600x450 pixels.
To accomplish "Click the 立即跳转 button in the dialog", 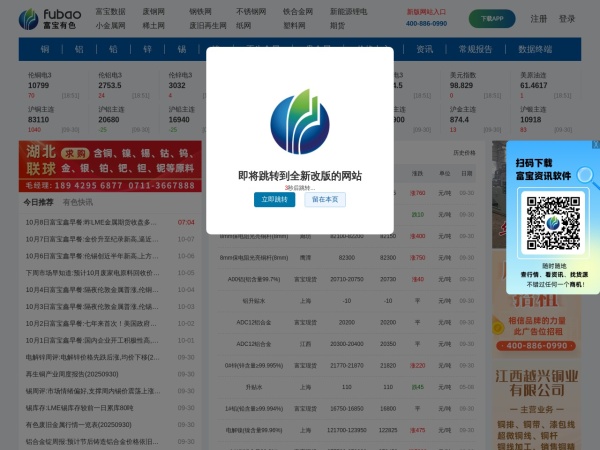I will (x=274, y=199).
